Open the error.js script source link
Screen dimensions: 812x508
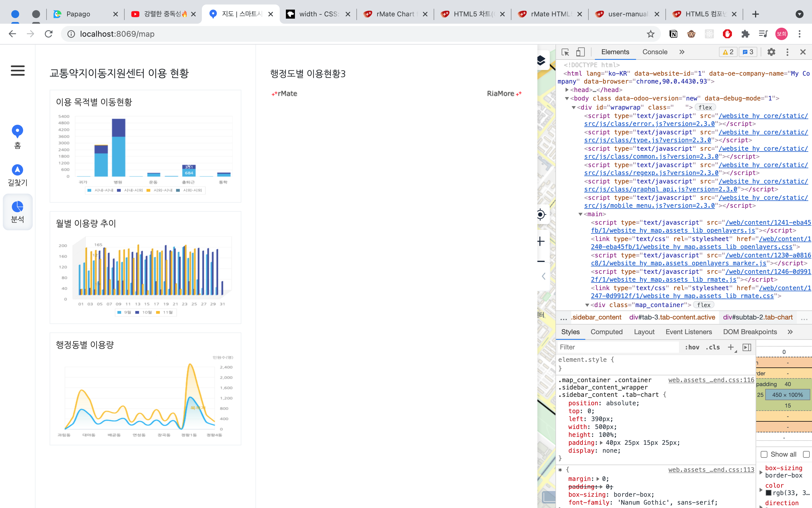(696, 120)
